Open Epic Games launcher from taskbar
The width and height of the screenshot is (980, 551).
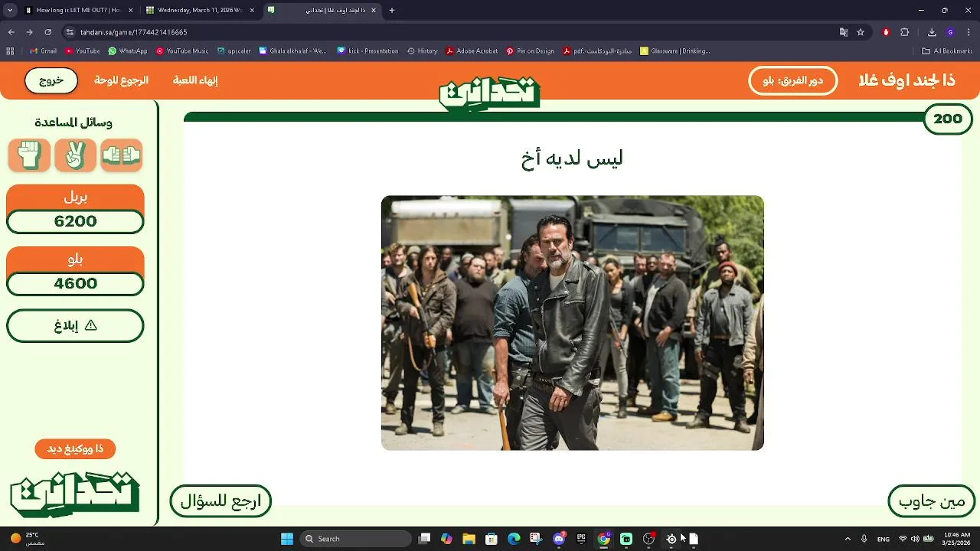(581, 539)
